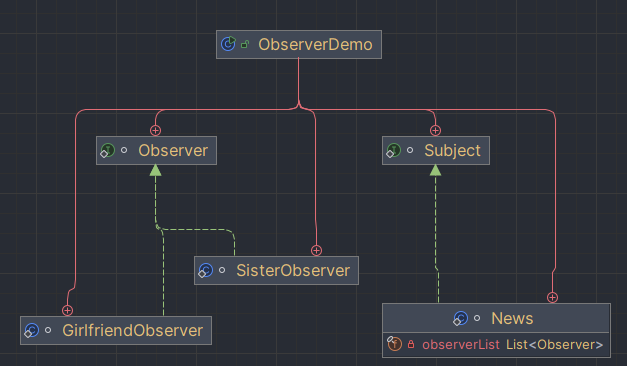Click inner-class plus marker above Subject
This screenshot has width=627, height=366.
coord(435,130)
